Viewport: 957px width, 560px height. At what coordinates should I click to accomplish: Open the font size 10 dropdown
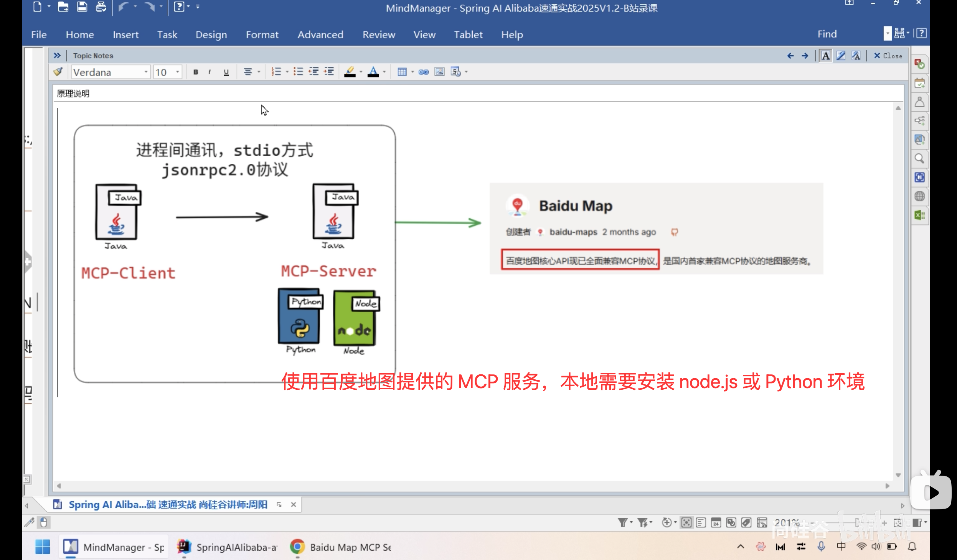(x=177, y=72)
